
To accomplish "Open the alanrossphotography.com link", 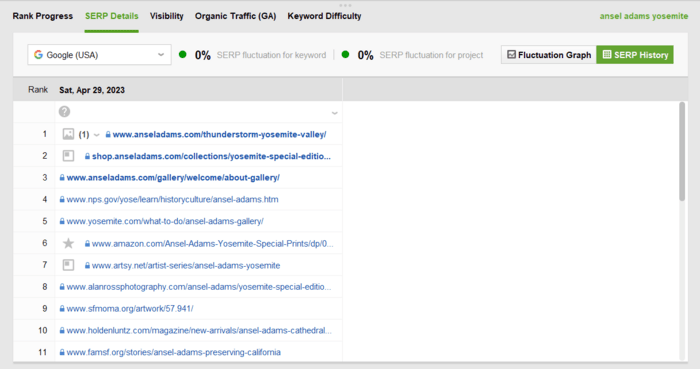I will pyautogui.click(x=199, y=287).
